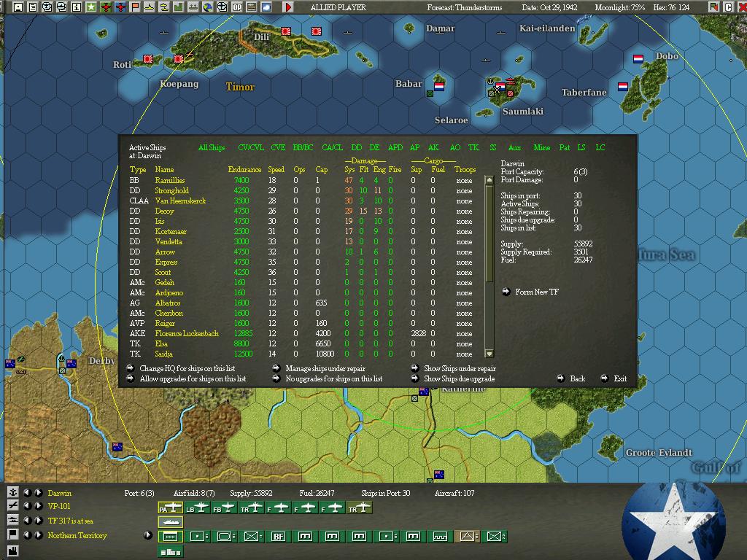Viewport: 747px width, 560px height.
Task: Click the green star icon in top toolbar
Action: (91, 7)
